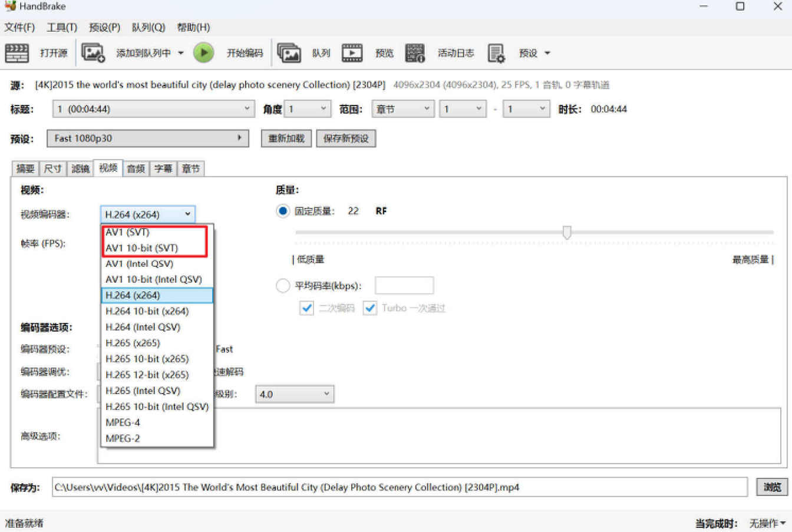Open the Activity Log icon
The height and width of the screenshot is (532, 792).
point(415,53)
